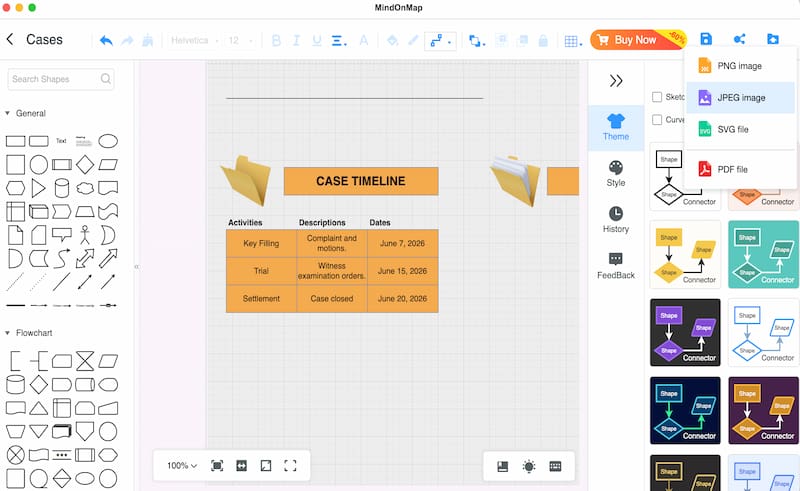Select the diamond shape in General
Screen dimensions: 800x491
(85, 165)
